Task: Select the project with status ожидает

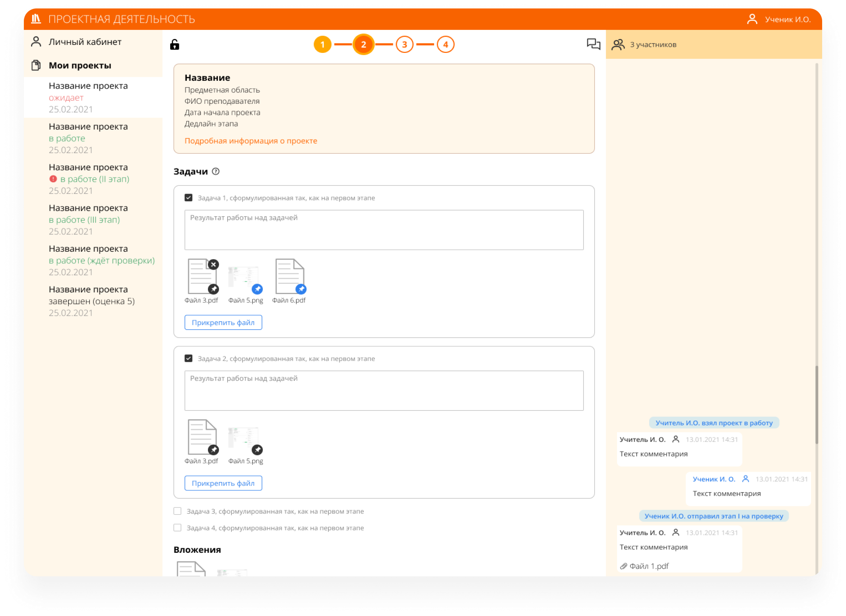Action: click(88, 97)
